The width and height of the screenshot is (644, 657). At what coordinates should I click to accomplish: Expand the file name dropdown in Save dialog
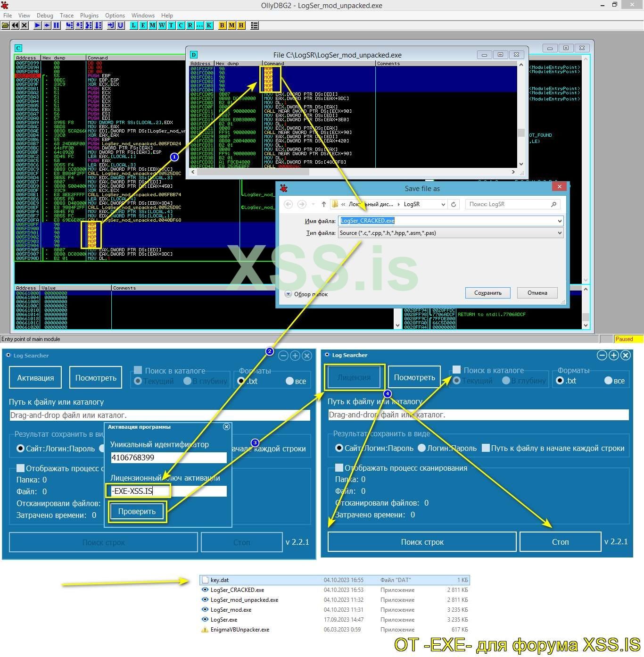[x=559, y=221]
